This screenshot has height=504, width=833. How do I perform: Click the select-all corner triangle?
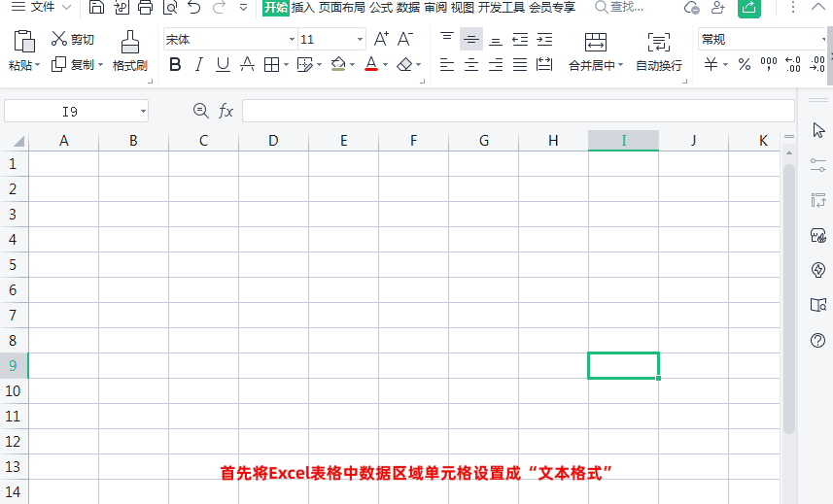18,141
